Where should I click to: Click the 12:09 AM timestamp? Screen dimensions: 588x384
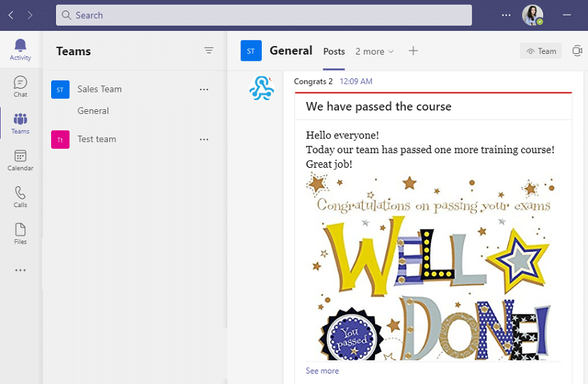pos(356,81)
